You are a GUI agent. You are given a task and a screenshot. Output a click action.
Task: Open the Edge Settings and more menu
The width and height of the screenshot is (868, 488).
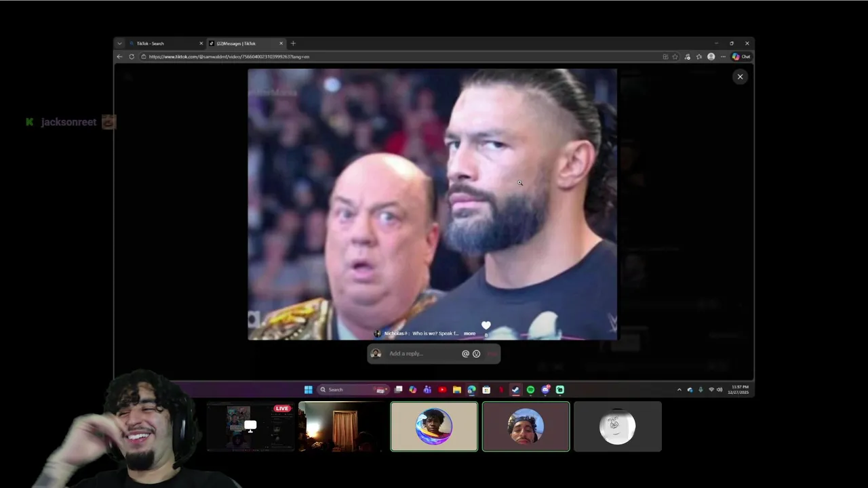point(723,57)
